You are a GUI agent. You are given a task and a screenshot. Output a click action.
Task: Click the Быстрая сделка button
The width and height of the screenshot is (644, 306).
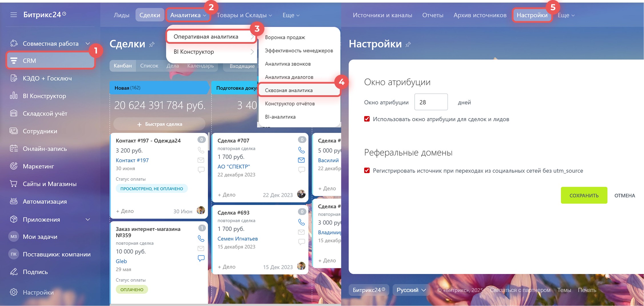click(x=159, y=124)
